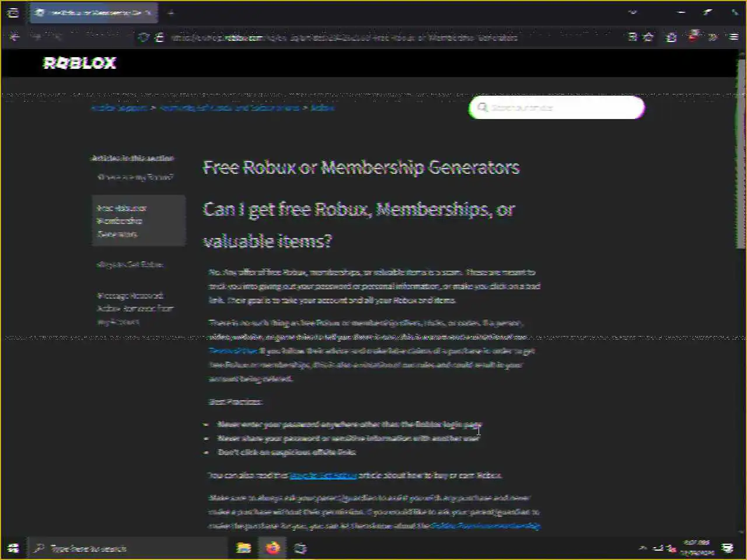Viewport: 747px width, 560px height.
Task: Open the taskbar clock and date flyout
Action: point(699,548)
